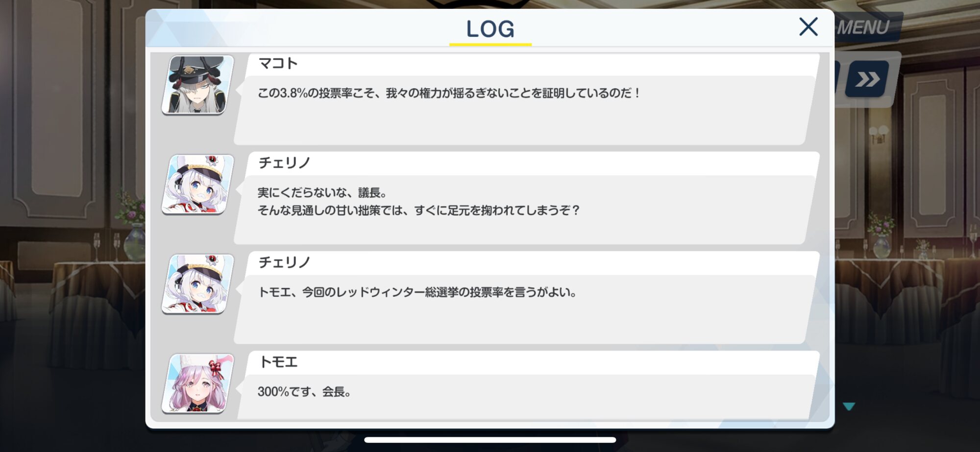Select the LOG title tab
Screen dimensions: 980x452
[490, 29]
